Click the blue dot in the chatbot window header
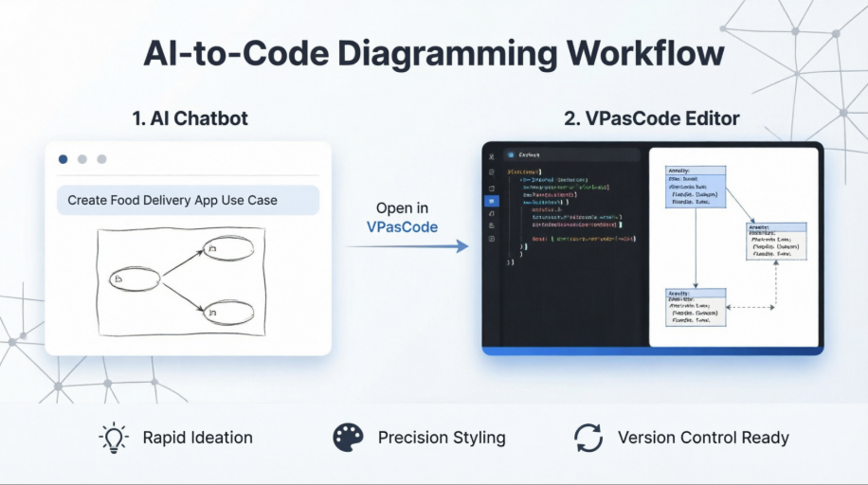Screen dimensions: 868x485 click(63, 159)
